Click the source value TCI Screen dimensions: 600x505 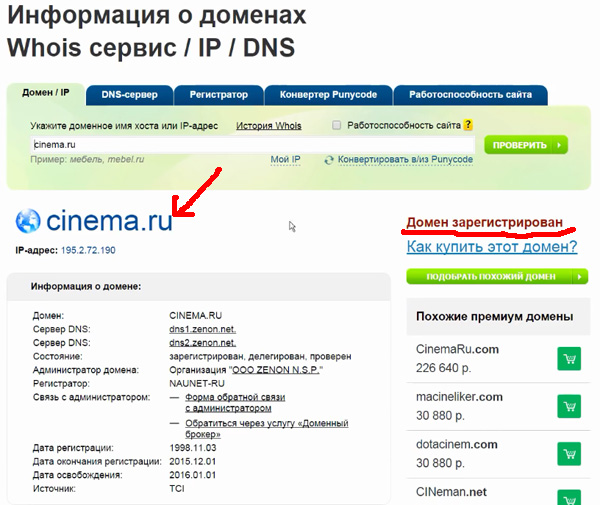tap(177, 489)
